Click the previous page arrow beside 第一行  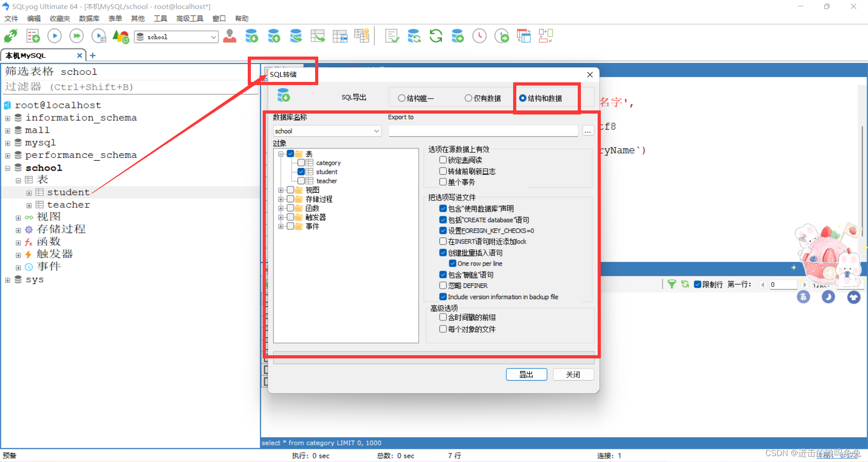coord(763,285)
